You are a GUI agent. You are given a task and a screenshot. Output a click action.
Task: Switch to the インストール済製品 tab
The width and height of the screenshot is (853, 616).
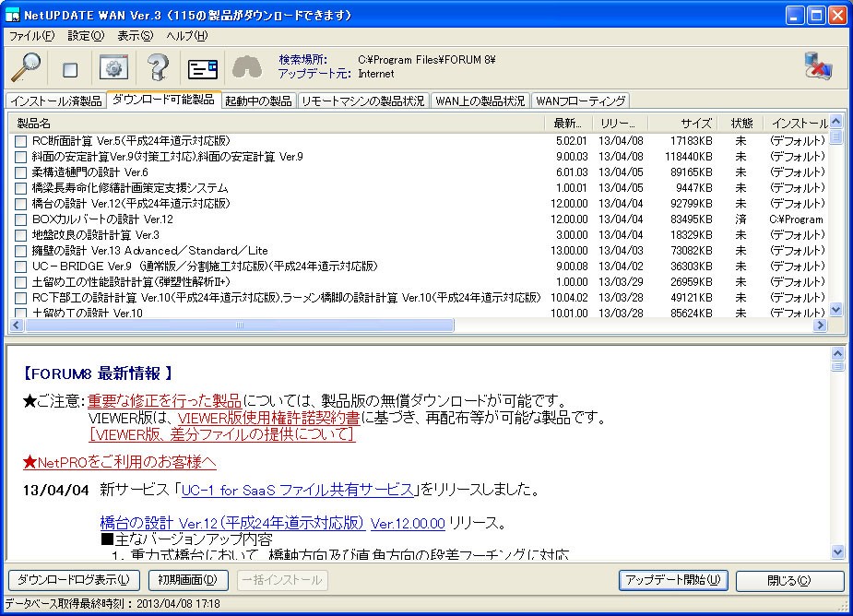click(x=56, y=101)
